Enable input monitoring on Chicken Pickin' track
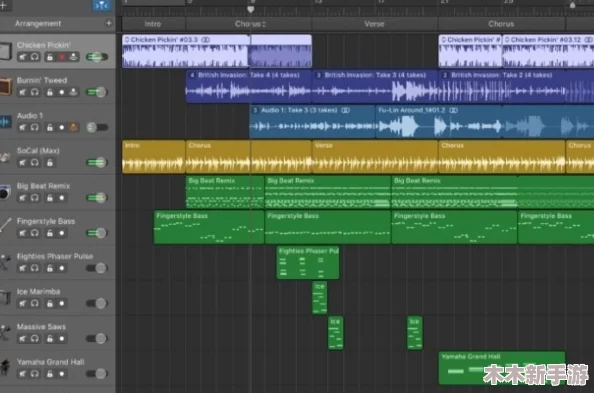Image resolution: width=594 pixels, height=393 pixels. click(73, 57)
